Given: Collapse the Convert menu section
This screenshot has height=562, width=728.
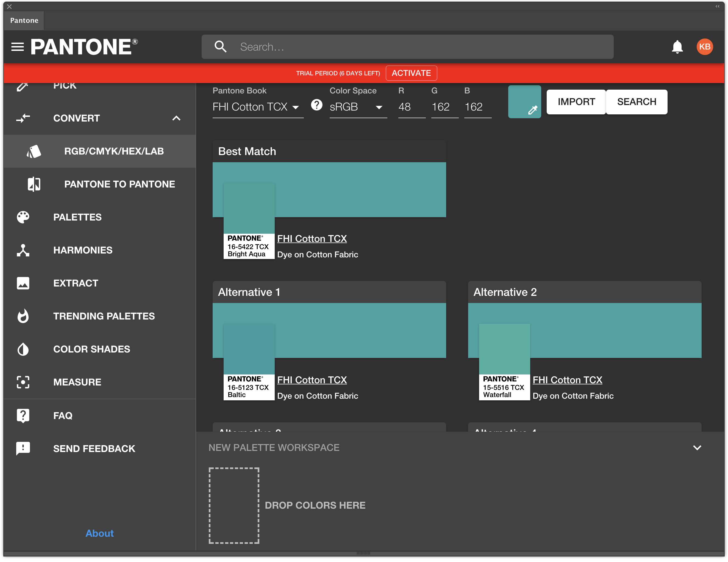Looking at the screenshot, I should (176, 118).
